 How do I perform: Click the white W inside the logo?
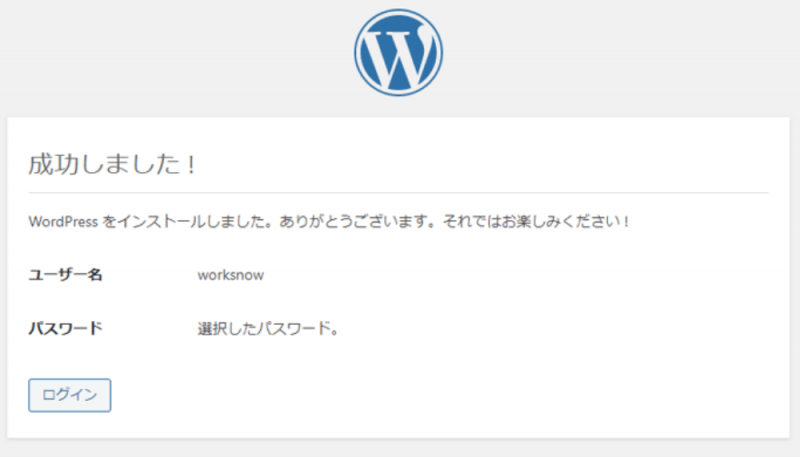(398, 53)
